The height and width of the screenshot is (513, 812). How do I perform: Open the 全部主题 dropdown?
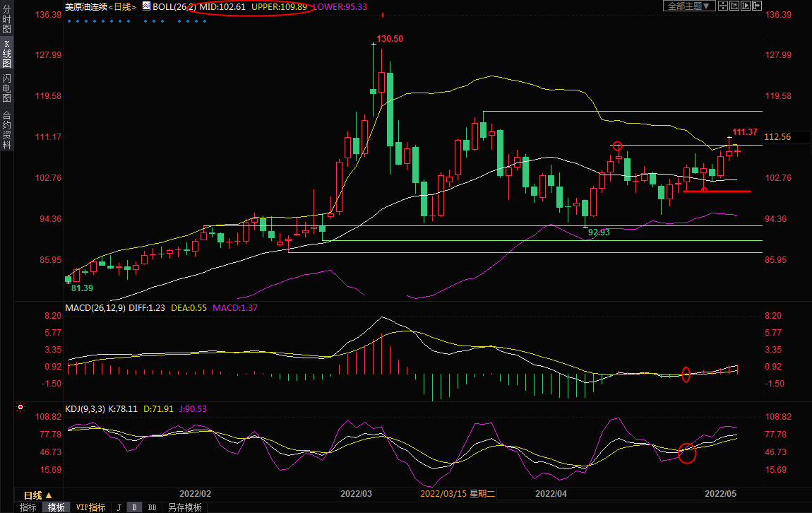[x=689, y=6]
